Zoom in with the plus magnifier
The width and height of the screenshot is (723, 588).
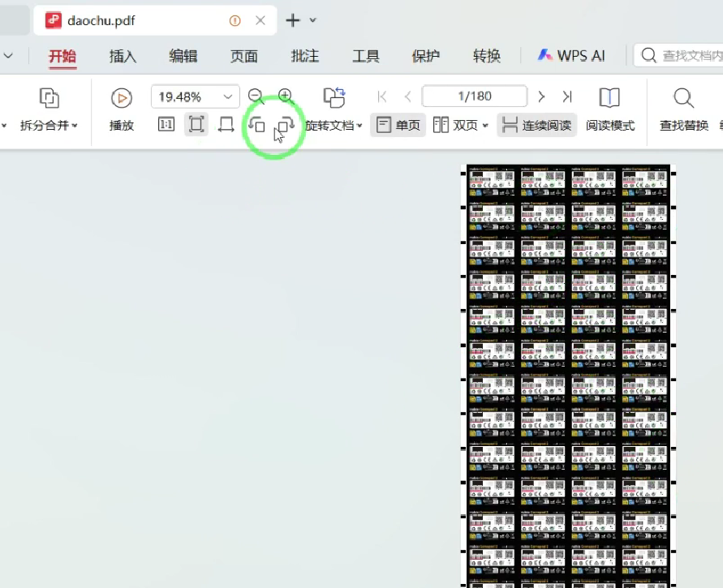click(x=286, y=97)
